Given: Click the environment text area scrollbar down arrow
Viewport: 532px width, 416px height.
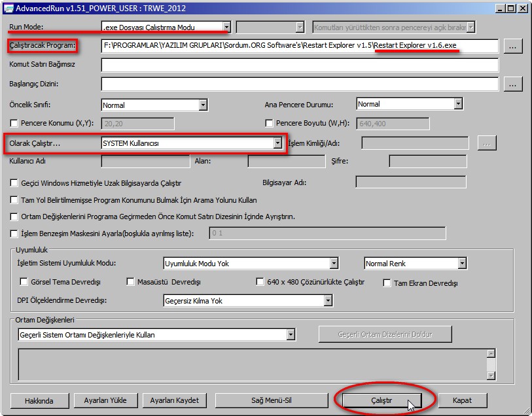Looking at the screenshot, I should click(491, 375).
